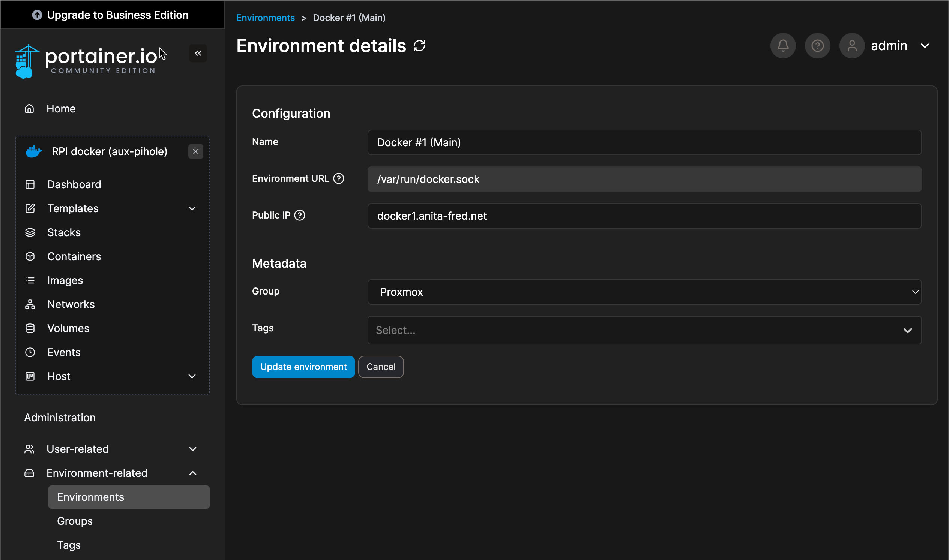
Task: Select Environments in the sidebar
Action: click(x=129, y=497)
